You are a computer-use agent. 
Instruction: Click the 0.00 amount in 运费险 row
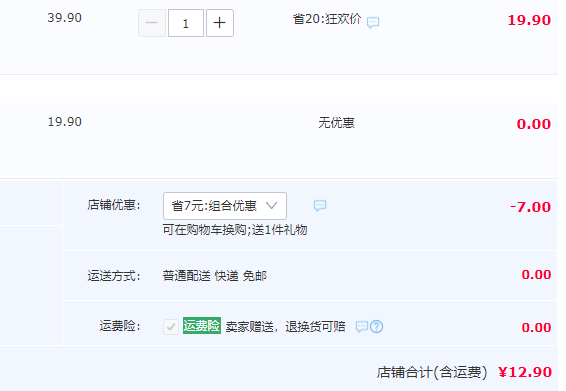pyautogui.click(x=536, y=328)
